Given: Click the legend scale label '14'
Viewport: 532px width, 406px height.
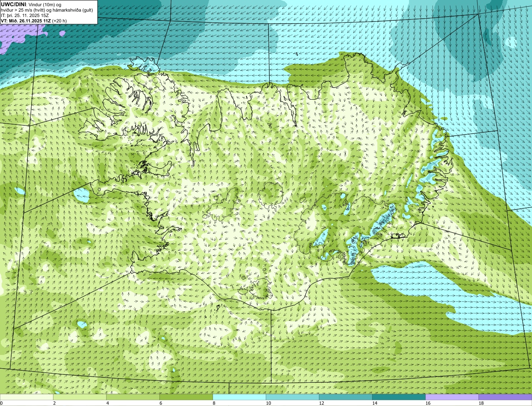Looking at the screenshot, I should [375, 403].
